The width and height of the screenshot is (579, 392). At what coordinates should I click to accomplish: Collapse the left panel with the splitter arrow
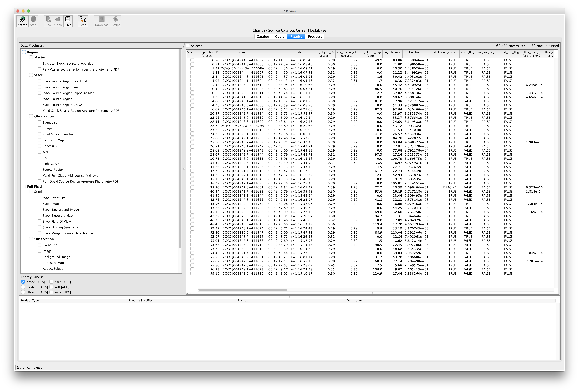click(x=184, y=44)
